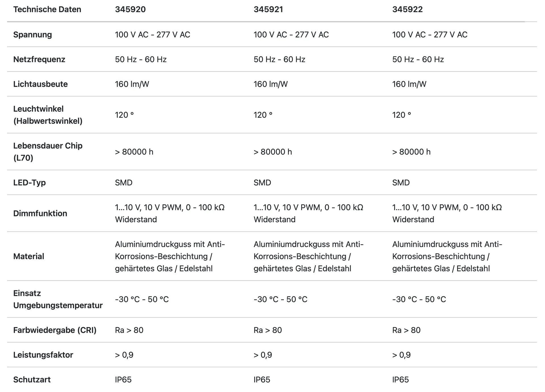The height and width of the screenshot is (392, 545).
Task: Select the Schutzart row label
Action: pos(32,380)
